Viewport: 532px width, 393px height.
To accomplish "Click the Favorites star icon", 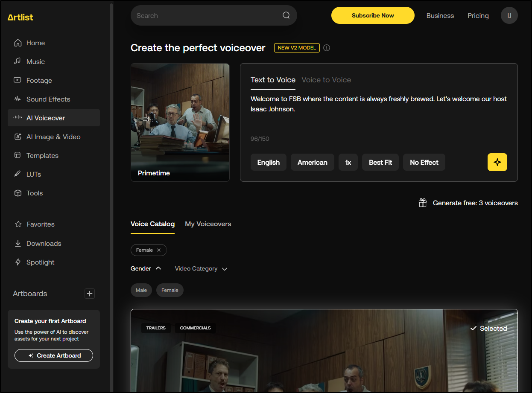I will [x=18, y=224].
